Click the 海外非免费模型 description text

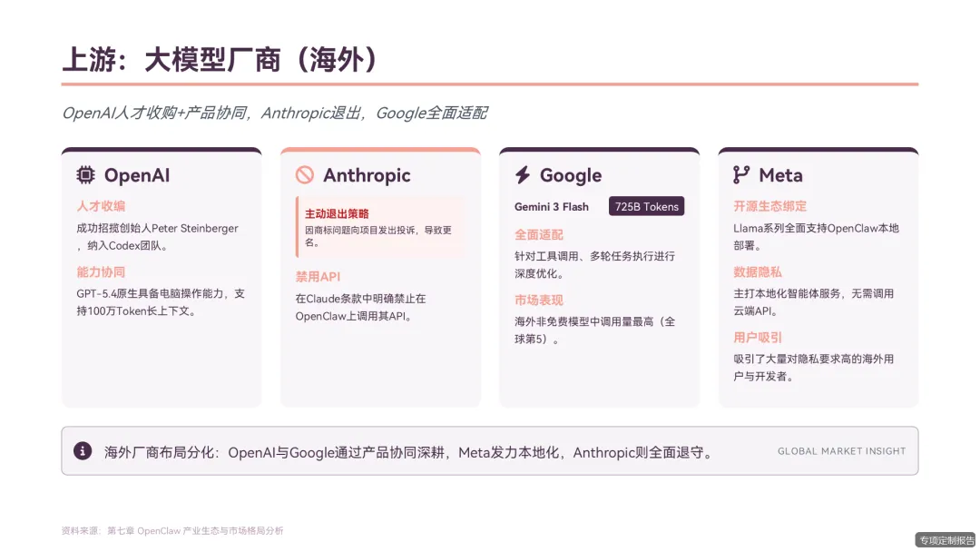(x=594, y=330)
